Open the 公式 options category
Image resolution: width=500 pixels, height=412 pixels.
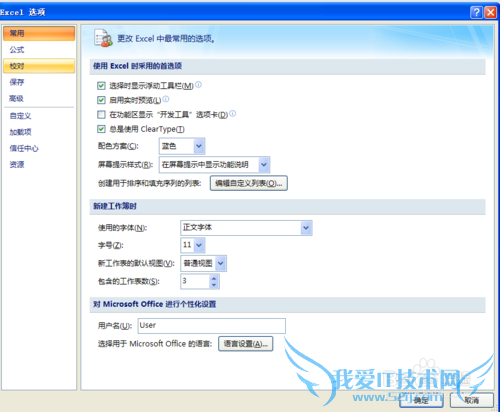click(39, 50)
